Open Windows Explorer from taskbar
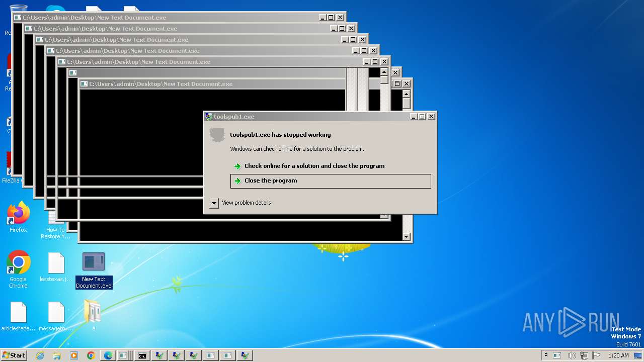 57,355
